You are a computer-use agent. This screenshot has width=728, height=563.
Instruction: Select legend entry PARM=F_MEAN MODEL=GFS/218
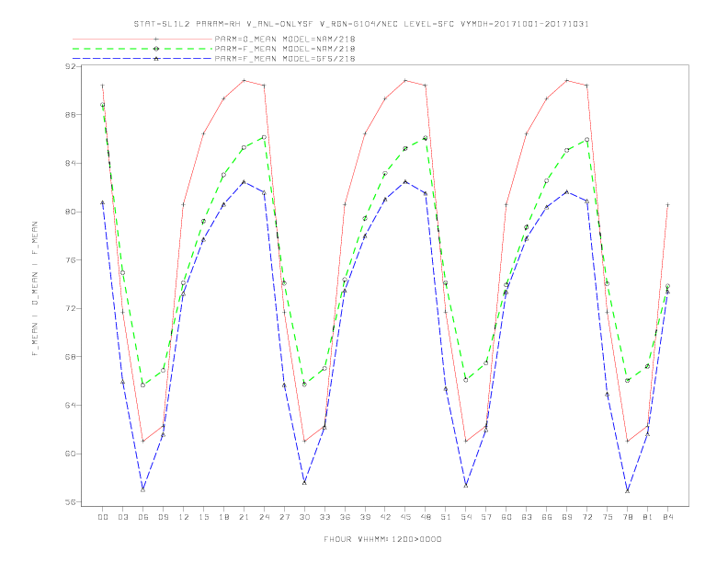coord(285,59)
